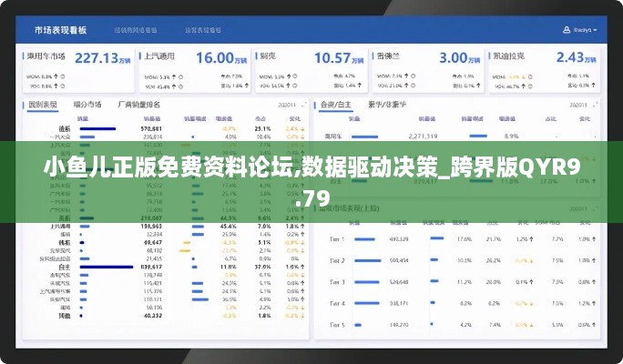Image resolution: width=623 pixels, height=364 pixels.
Task: Click MOM info icon in 凯迪拉克 card
Action: click(x=529, y=76)
